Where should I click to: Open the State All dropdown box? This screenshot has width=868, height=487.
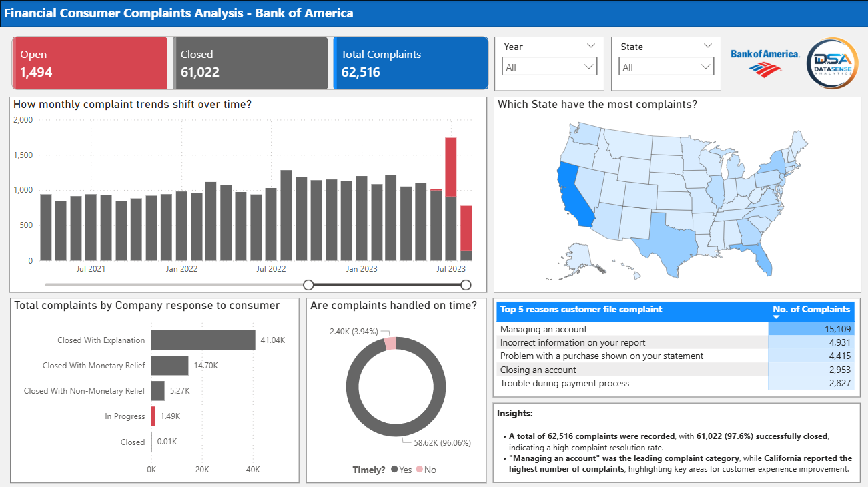(x=667, y=67)
